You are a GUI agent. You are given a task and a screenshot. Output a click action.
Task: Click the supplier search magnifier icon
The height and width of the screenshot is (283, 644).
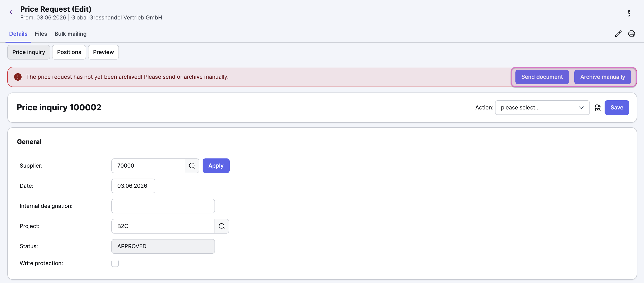[x=192, y=166]
